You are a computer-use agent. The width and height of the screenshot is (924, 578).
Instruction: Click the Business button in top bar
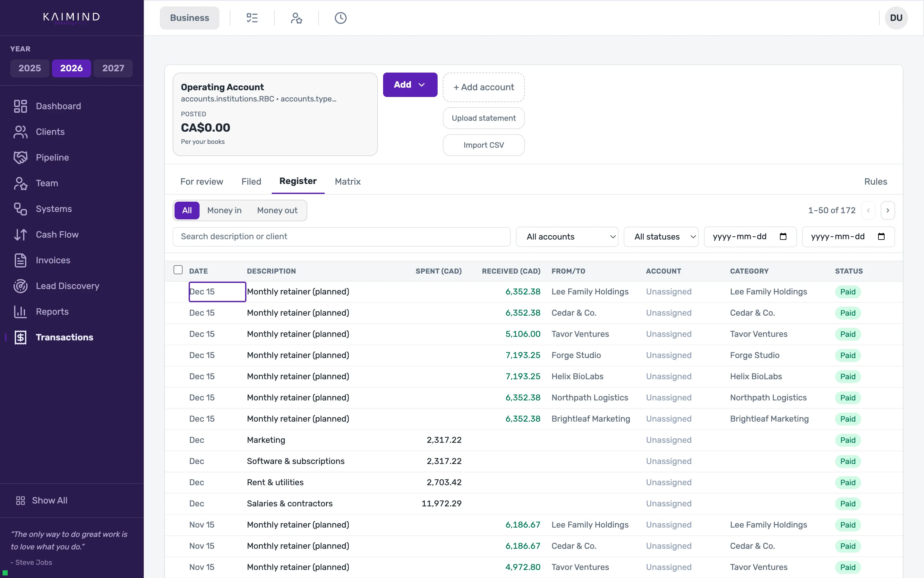[189, 18]
